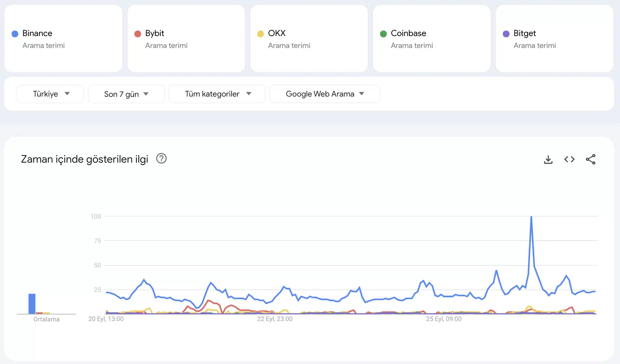
Task: Open the Türkiye region dropdown
Action: (x=50, y=94)
